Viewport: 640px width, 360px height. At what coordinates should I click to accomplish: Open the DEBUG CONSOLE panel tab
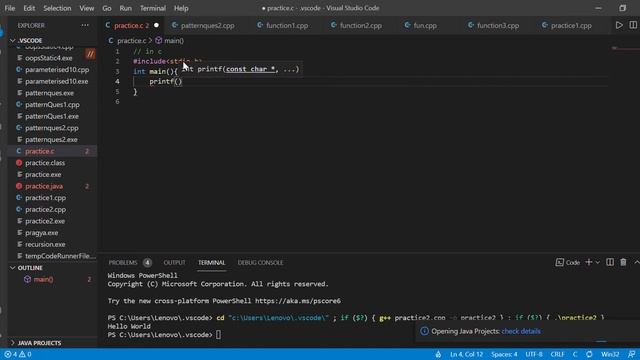point(260,262)
